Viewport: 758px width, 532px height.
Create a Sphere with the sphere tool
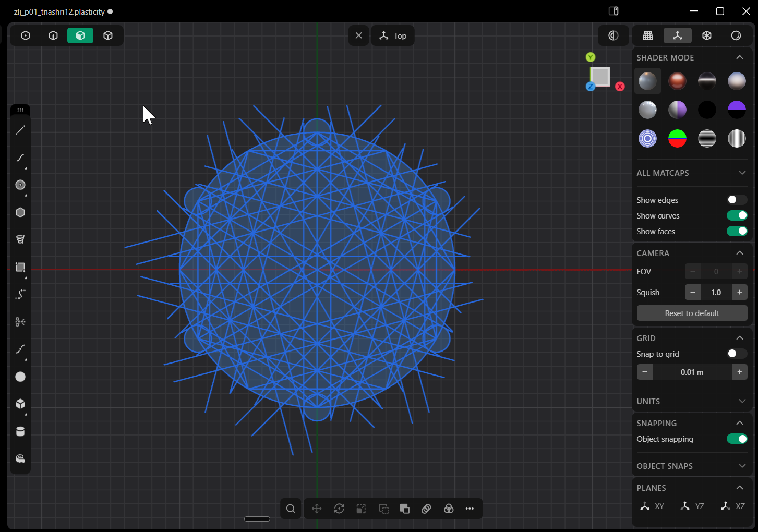[20, 377]
